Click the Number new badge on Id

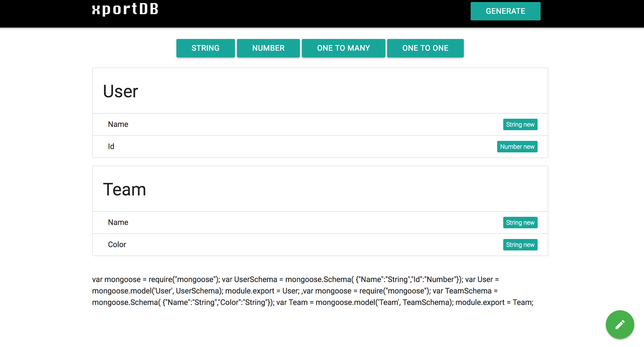pyautogui.click(x=517, y=147)
